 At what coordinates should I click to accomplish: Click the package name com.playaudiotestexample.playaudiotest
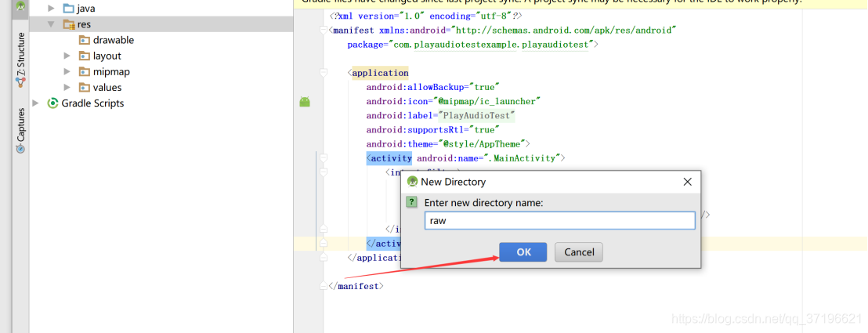coord(490,45)
